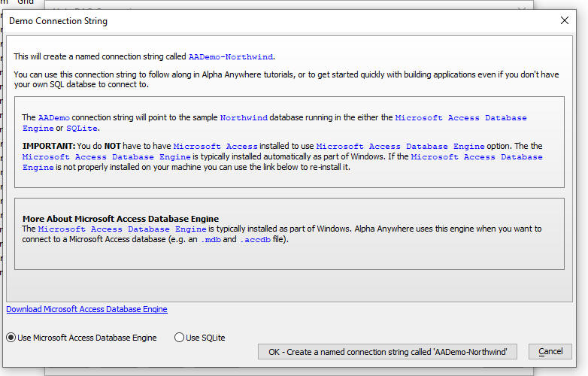The height and width of the screenshot is (376, 588).
Task: Click the blue AADemo text in the info panel
Action: pos(53,118)
